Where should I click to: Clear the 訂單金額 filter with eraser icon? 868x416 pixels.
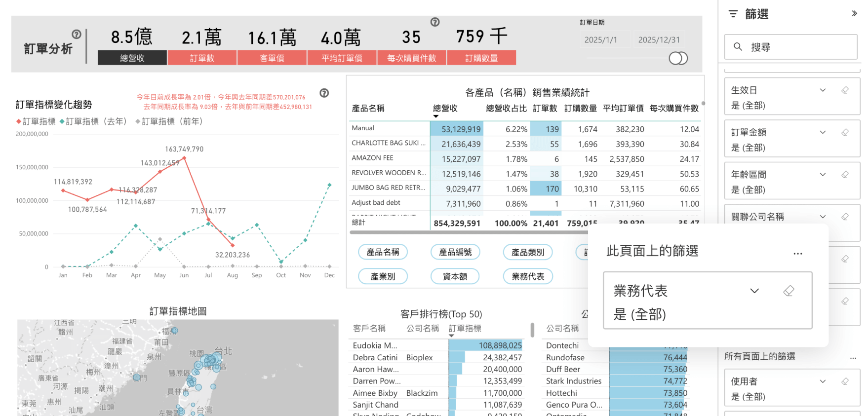click(x=845, y=132)
